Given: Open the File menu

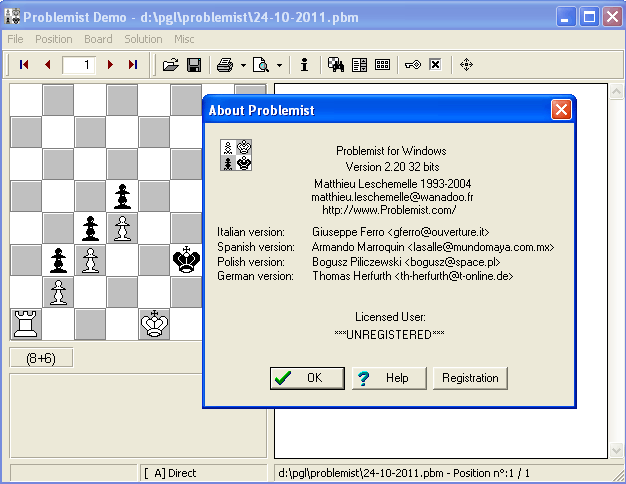Looking at the screenshot, I should pos(15,39).
